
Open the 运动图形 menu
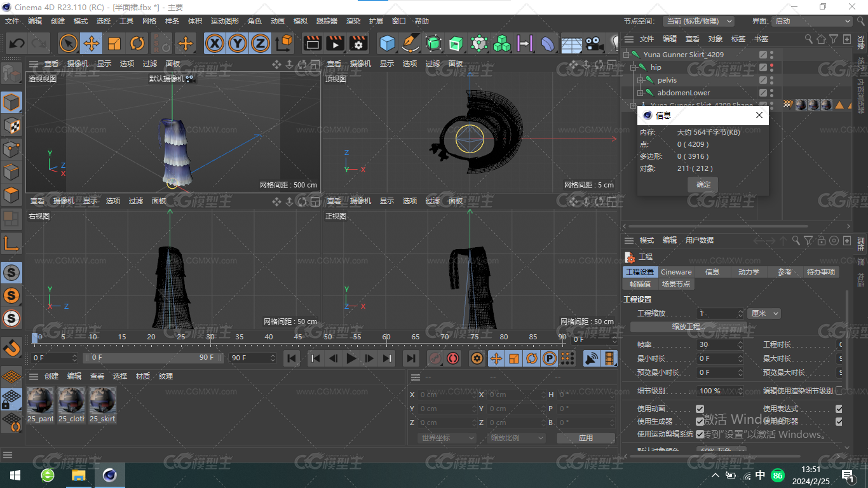(x=225, y=21)
